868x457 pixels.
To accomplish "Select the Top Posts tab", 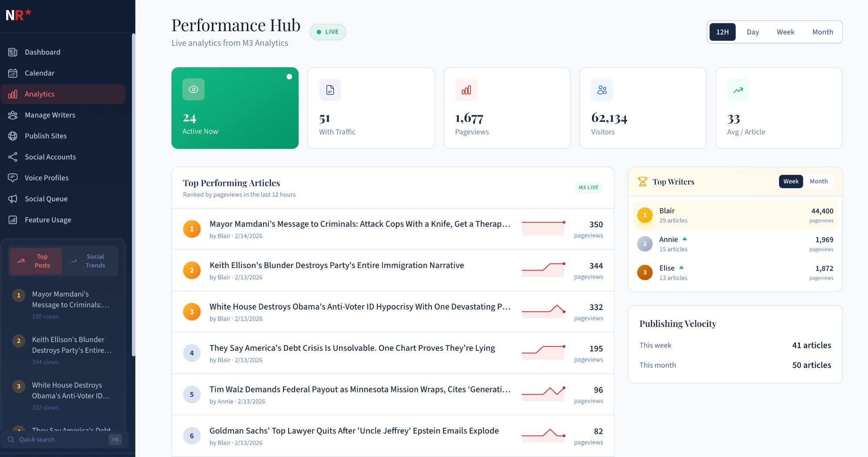I will click(x=36, y=261).
